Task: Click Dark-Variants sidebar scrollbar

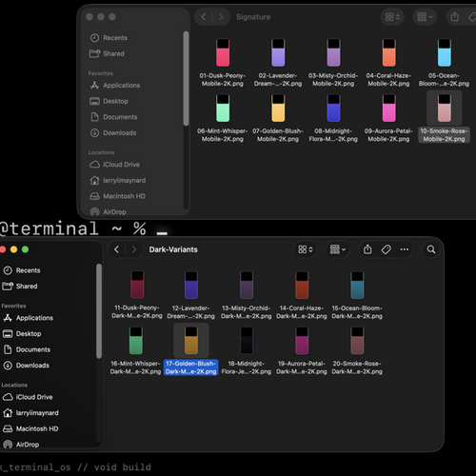Action: click(99, 311)
